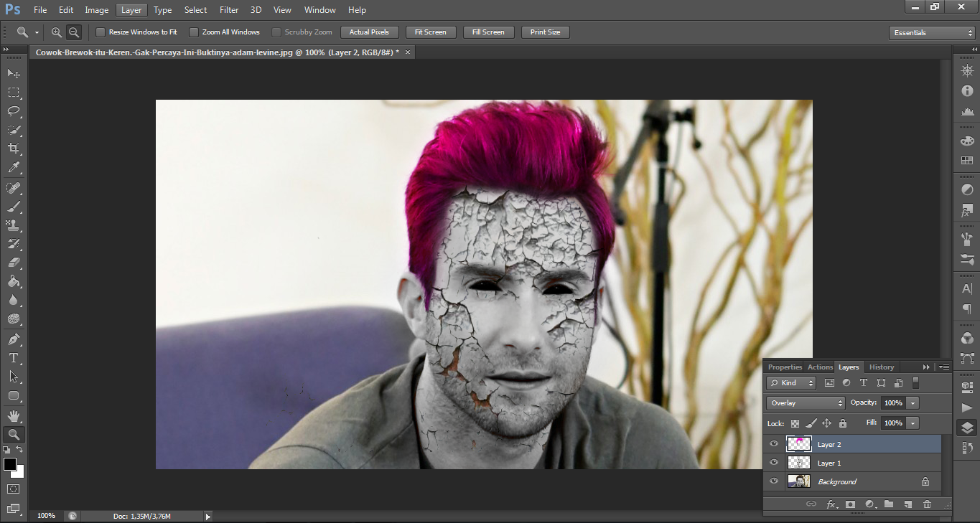This screenshot has width=980, height=523.
Task: Select the Path Selection tool
Action: tap(14, 377)
